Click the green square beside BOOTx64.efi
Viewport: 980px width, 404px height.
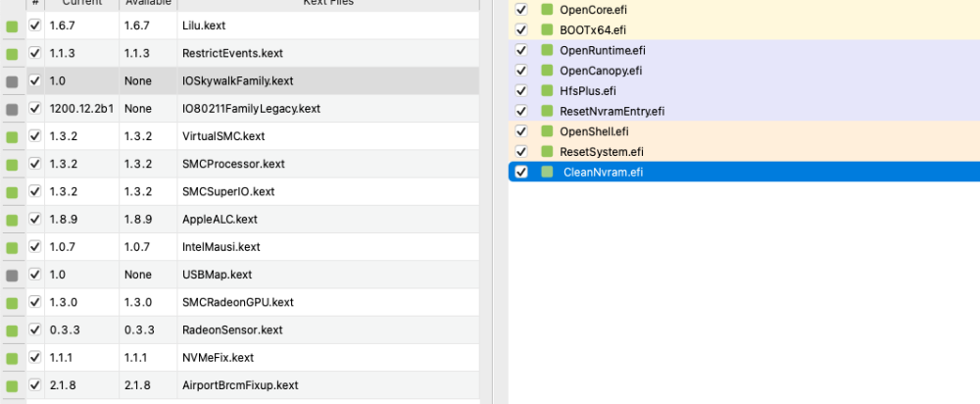pyautogui.click(x=548, y=29)
